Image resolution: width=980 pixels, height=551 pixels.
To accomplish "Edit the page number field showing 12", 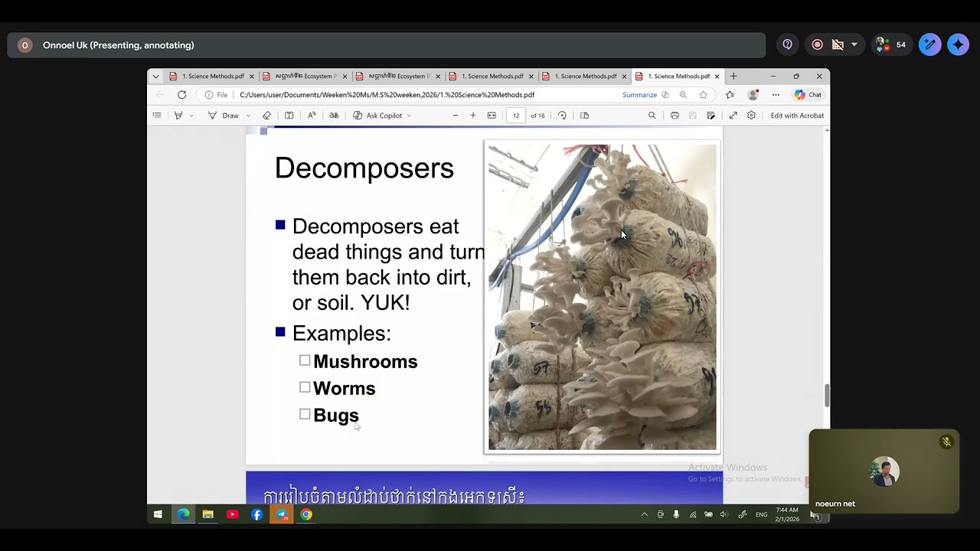I will coord(516,116).
